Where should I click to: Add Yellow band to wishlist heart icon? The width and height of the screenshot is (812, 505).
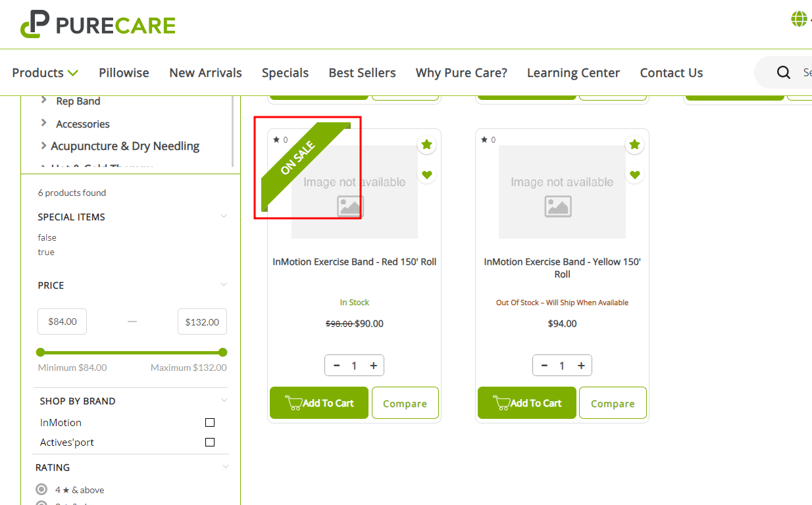tap(634, 175)
